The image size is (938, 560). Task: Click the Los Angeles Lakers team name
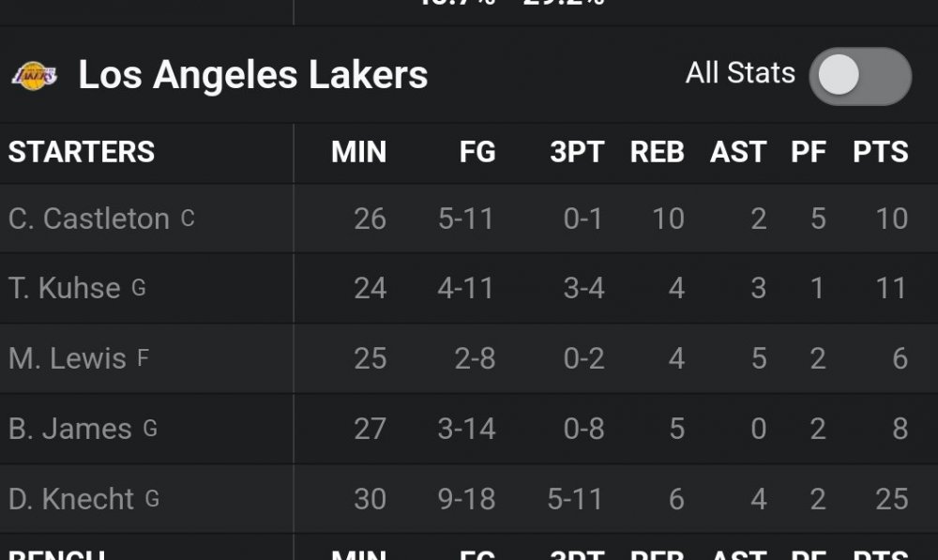(x=251, y=75)
